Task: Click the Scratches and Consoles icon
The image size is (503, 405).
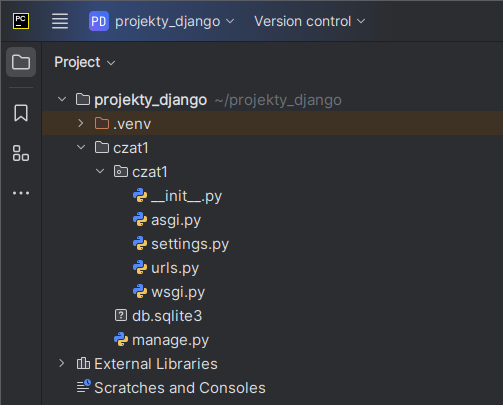Action: click(x=84, y=386)
